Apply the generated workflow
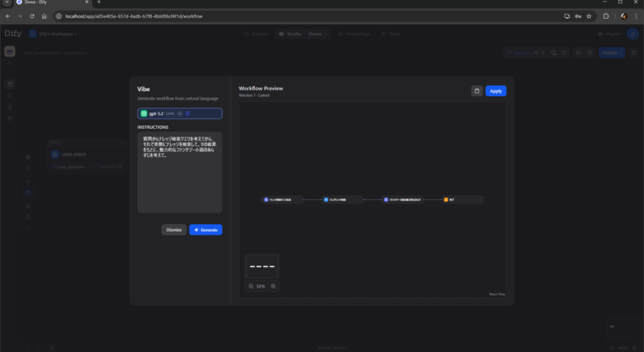 tap(495, 91)
